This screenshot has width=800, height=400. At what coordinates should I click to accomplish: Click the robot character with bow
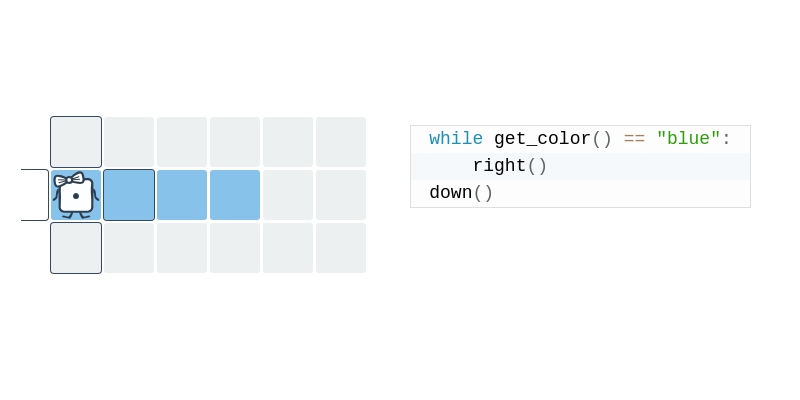tap(76, 195)
